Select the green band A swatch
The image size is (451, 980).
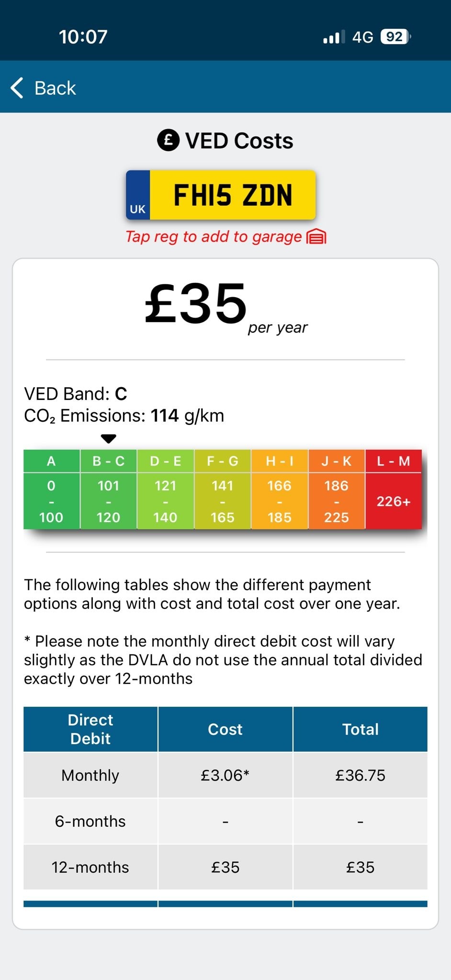[x=51, y=489]
